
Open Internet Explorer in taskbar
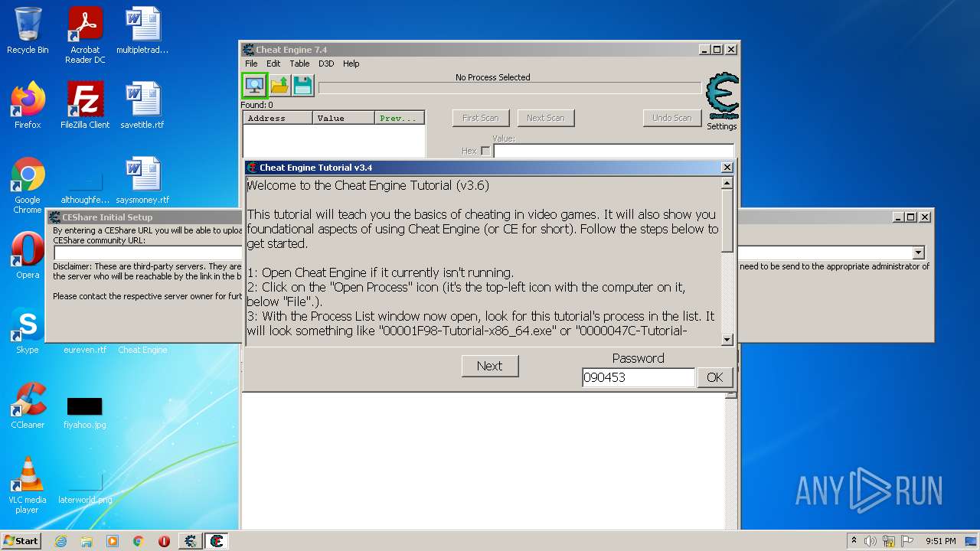(x=61, y=541)
